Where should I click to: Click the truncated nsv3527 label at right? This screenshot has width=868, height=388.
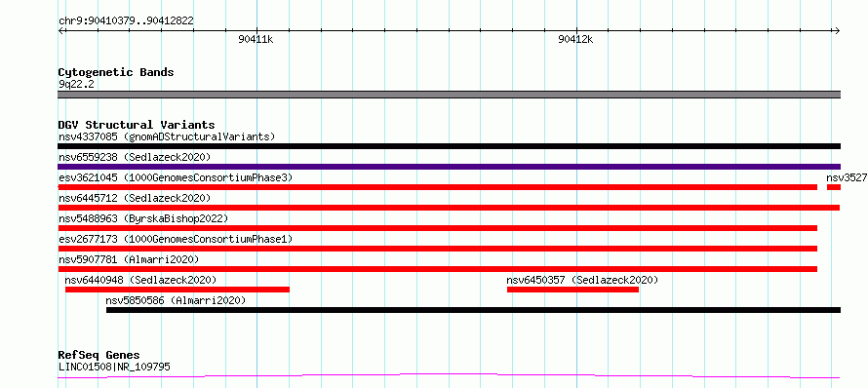847,177
